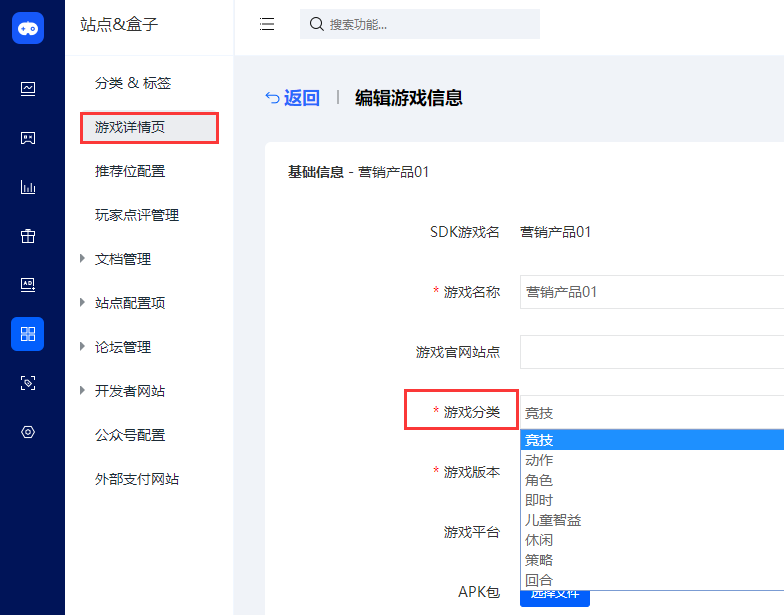
Task: Toggle the 游戏分类 dropdown showing 竞技
Action: 652,412
